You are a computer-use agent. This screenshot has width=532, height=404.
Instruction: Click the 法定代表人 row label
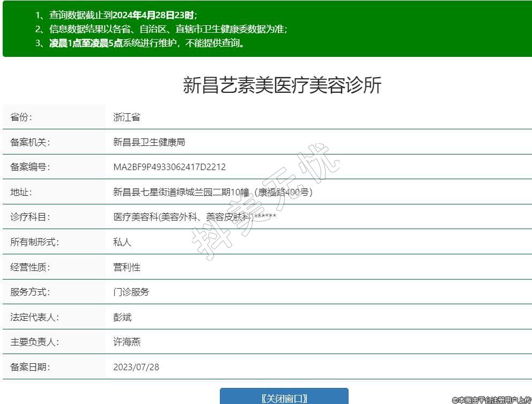34,317
